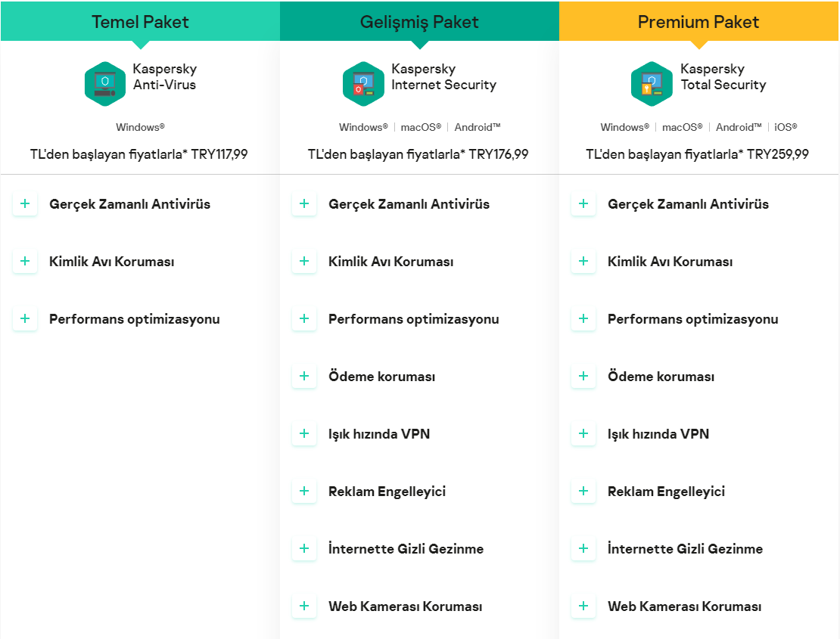Click plus icon beside Kimlik Avı Koruması, Gelişmiş
This screenshot has width=840, height=639.
pos(304,262)
